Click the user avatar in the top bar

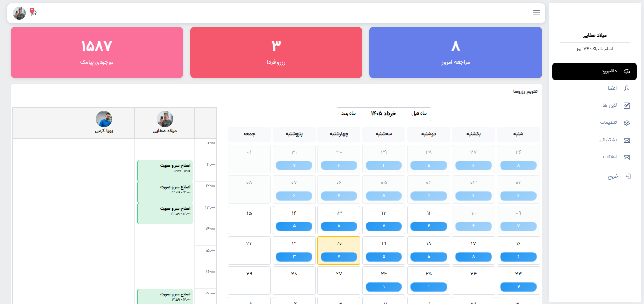coord(20,13)
